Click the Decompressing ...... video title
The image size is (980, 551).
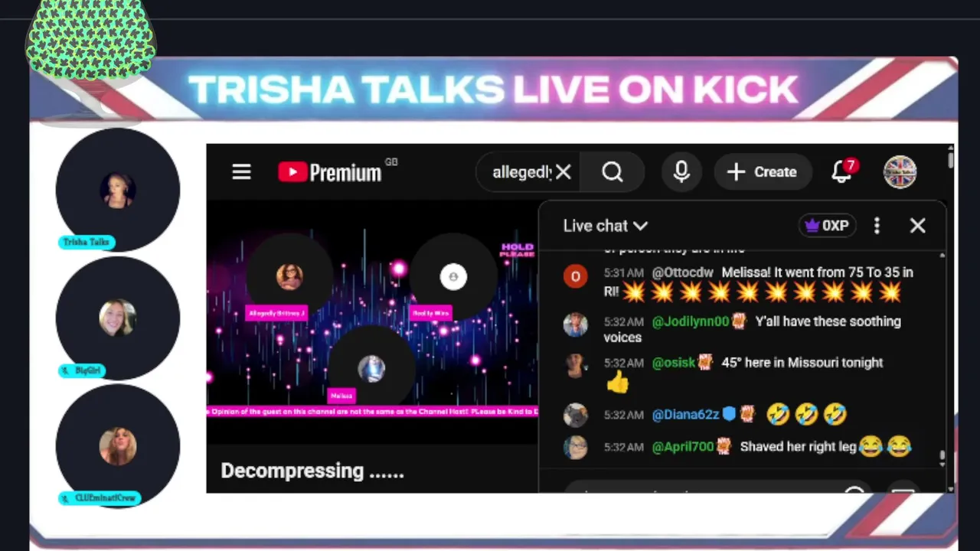(x=312, y=471)
